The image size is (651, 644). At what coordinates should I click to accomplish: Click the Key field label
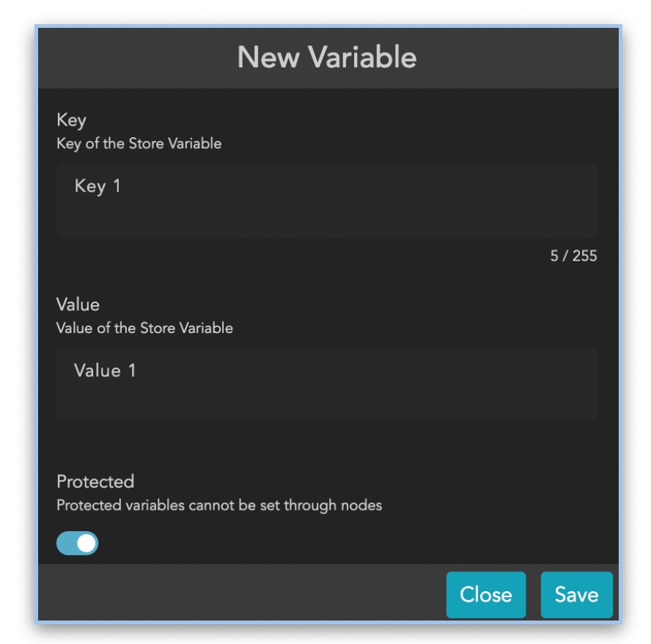click(71, 120)
